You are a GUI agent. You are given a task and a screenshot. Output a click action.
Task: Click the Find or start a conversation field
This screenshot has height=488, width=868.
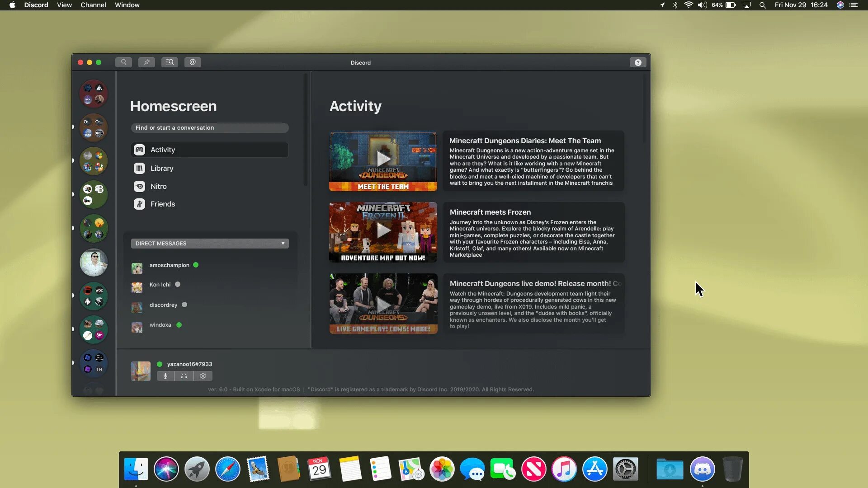coord(210,128)
